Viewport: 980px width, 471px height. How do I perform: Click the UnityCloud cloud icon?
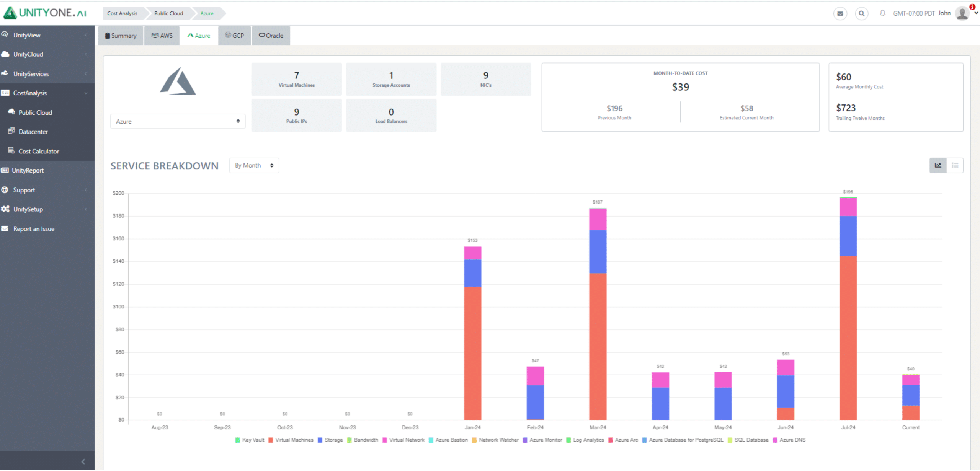click(5, 54)
